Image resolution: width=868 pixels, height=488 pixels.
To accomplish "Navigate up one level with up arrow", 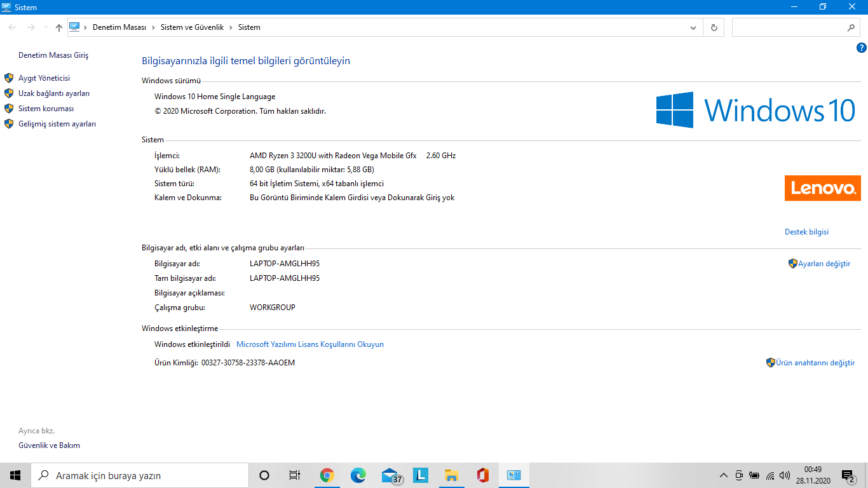I will [59, 27].
